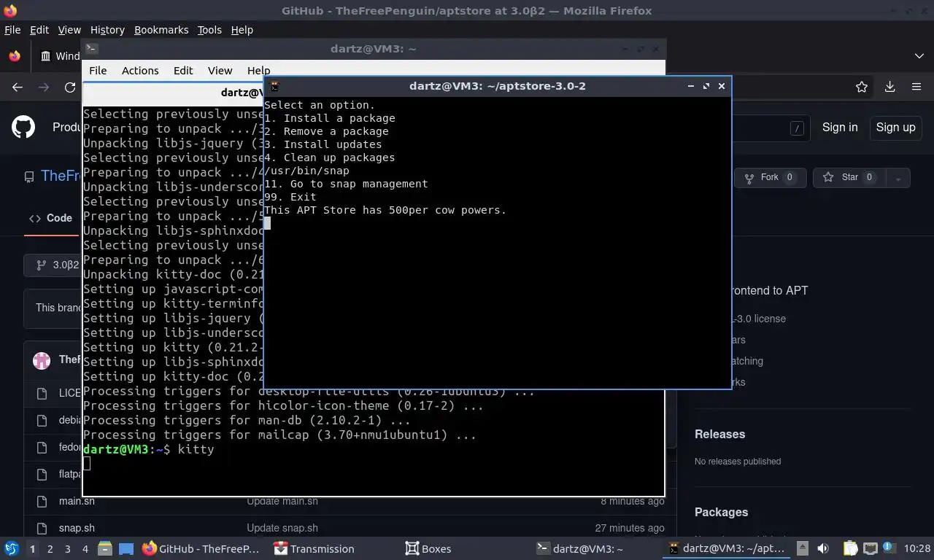Open View menu in terminal window
934x560 pixels.
click(220, 71)
